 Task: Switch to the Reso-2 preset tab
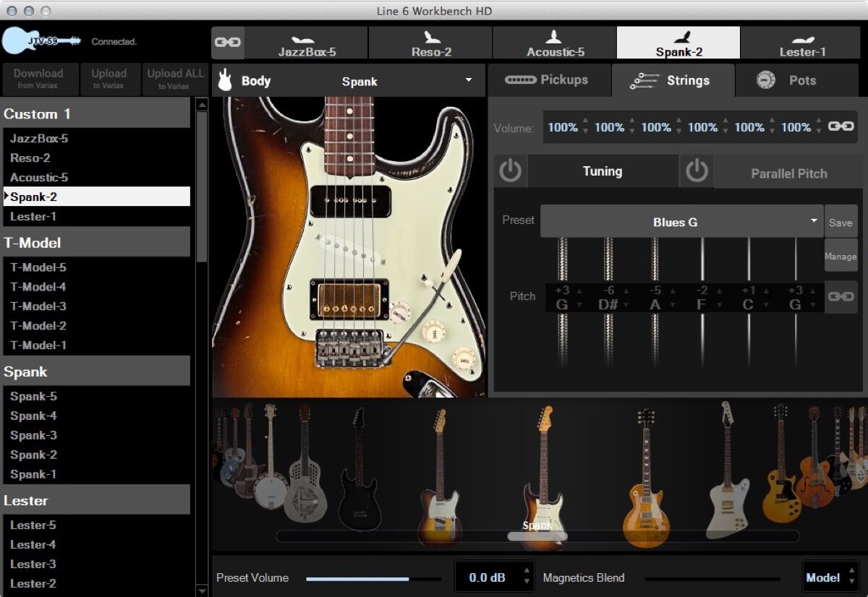point(431,43)
